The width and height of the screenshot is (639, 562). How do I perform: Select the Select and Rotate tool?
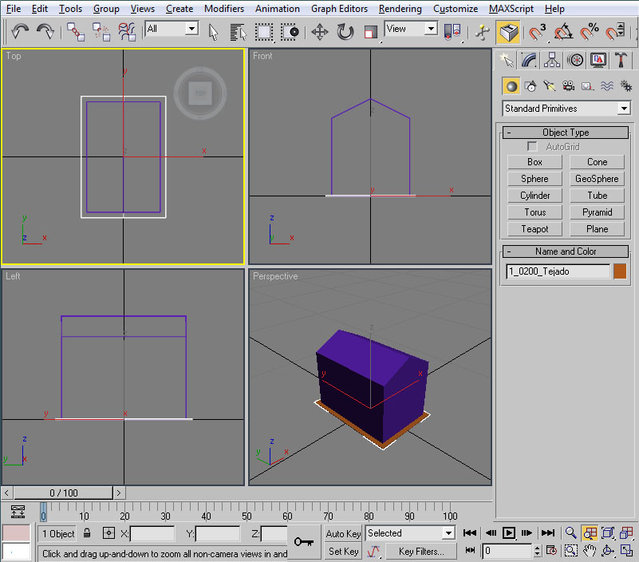click(345, 32)
